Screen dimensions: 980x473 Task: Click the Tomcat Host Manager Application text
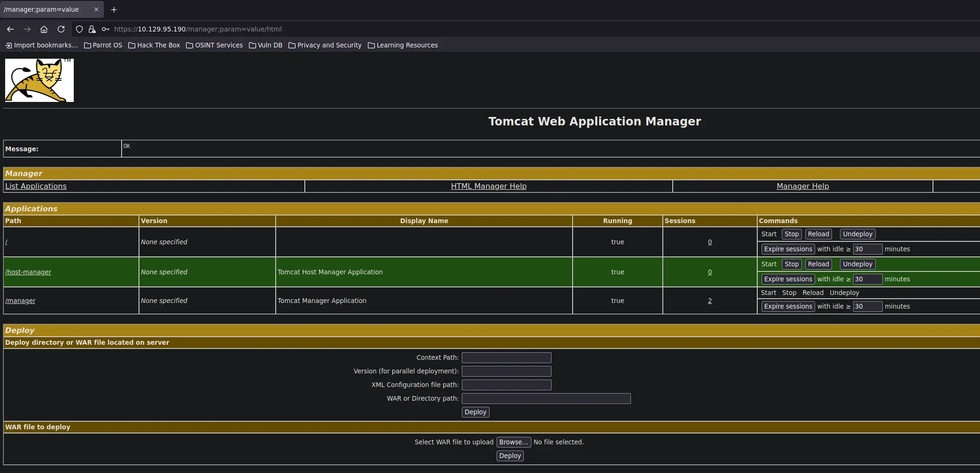pyautogui.click(x=330, y=272)
